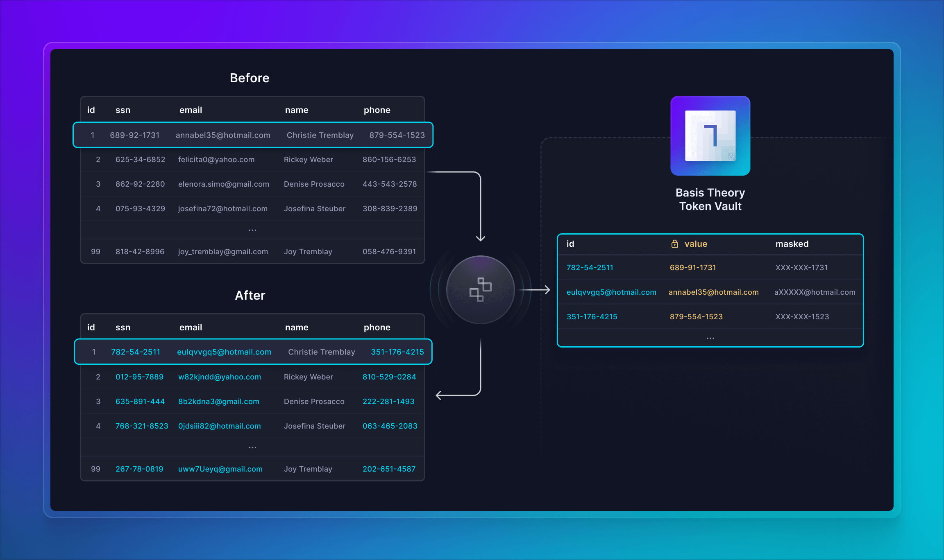
Task: Click vault id 782-54-2511
Action: [x=590, y=268]
